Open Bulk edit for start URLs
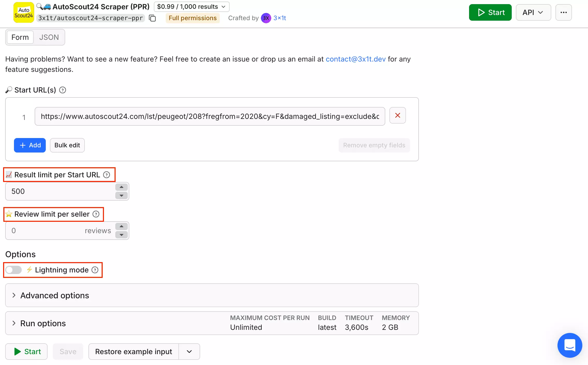Viewport: 588px width, 365px height. pos(67,145)
